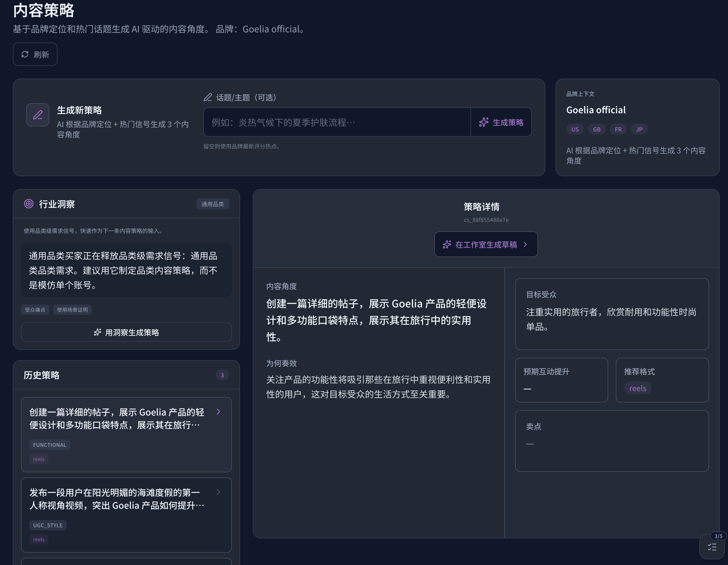Click the 预期互动提升 card

click(x=562, y=380)
